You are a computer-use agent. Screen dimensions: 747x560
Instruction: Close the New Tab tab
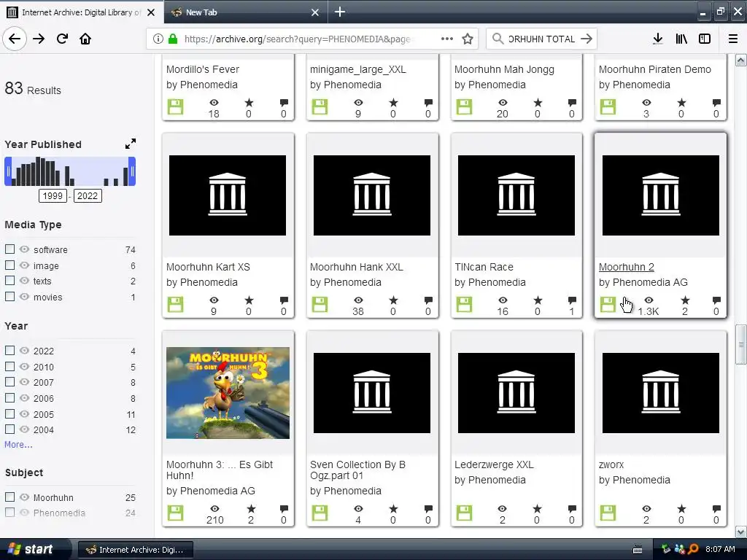pyautogui.click(x=315, y=12)
